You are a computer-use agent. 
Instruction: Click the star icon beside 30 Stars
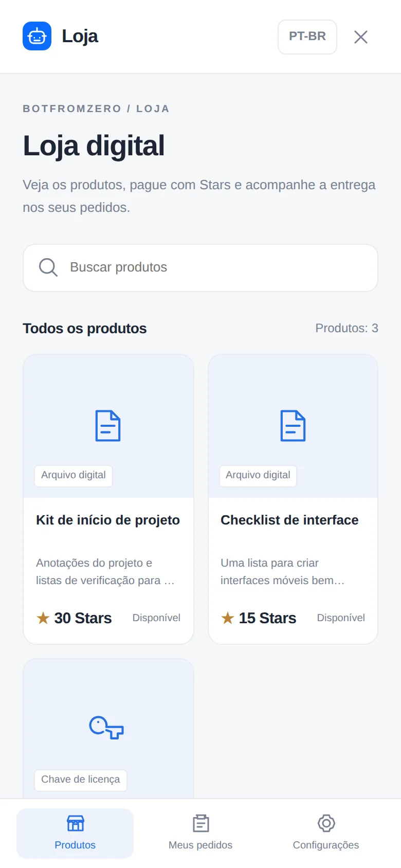(43, 618)
